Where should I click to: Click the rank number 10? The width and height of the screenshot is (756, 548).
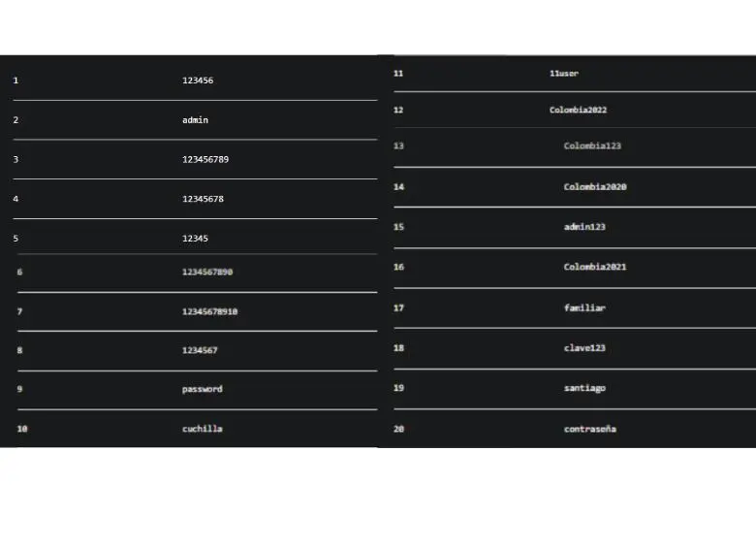pos(22,429)
